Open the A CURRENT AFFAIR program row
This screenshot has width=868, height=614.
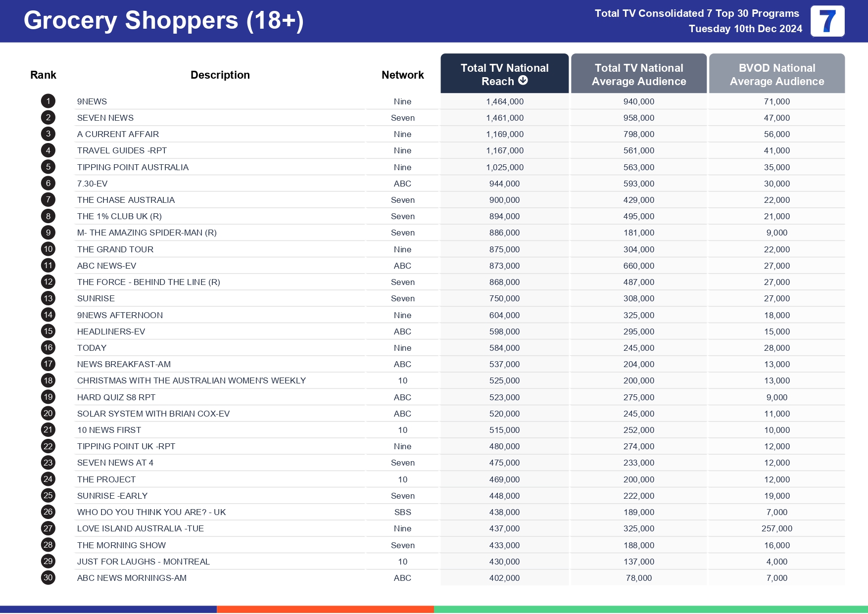[x=118, y=134]
